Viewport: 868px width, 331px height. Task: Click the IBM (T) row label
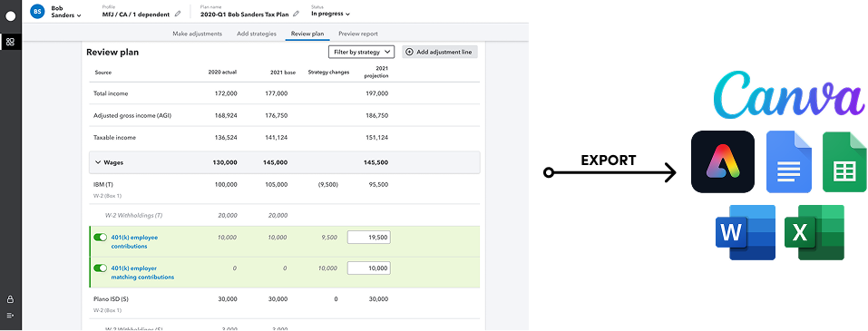(103, 184)
